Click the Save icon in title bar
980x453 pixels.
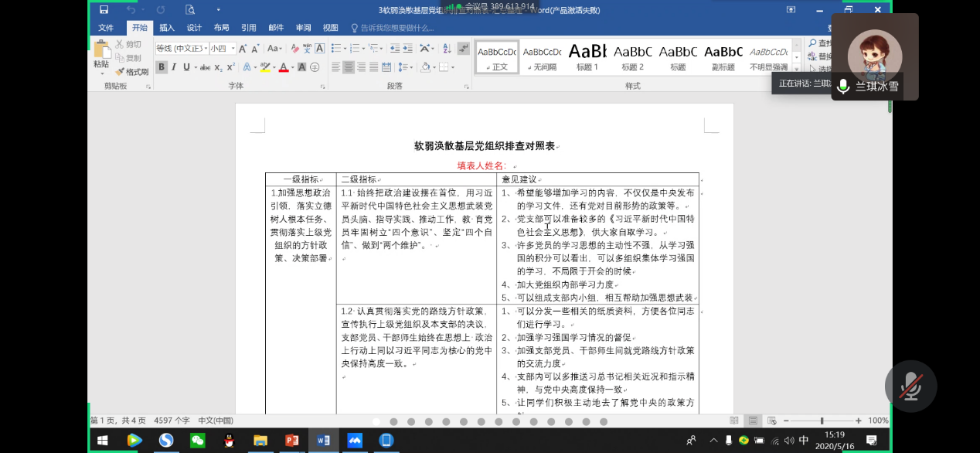(x=104, y=10)
